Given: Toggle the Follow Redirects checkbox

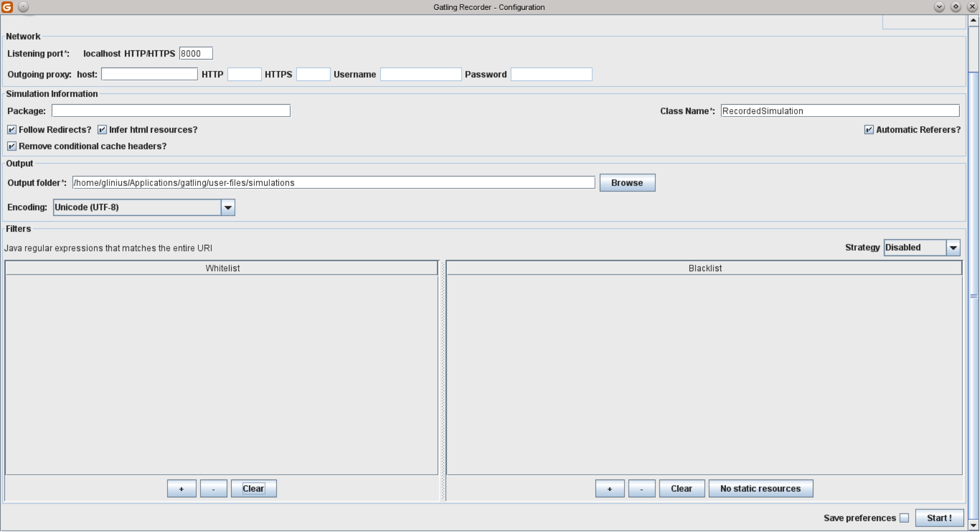Looking at the screenshot, I should tap(12, 129).
